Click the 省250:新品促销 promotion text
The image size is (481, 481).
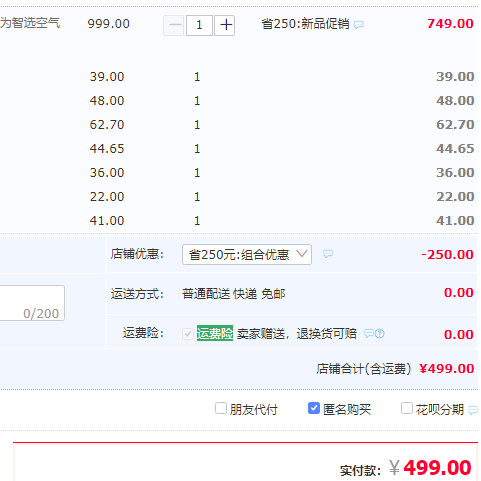(305, 24)
